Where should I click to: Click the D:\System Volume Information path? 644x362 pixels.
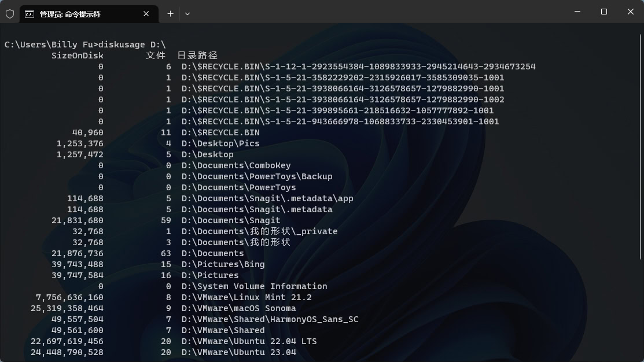point(254,286)
